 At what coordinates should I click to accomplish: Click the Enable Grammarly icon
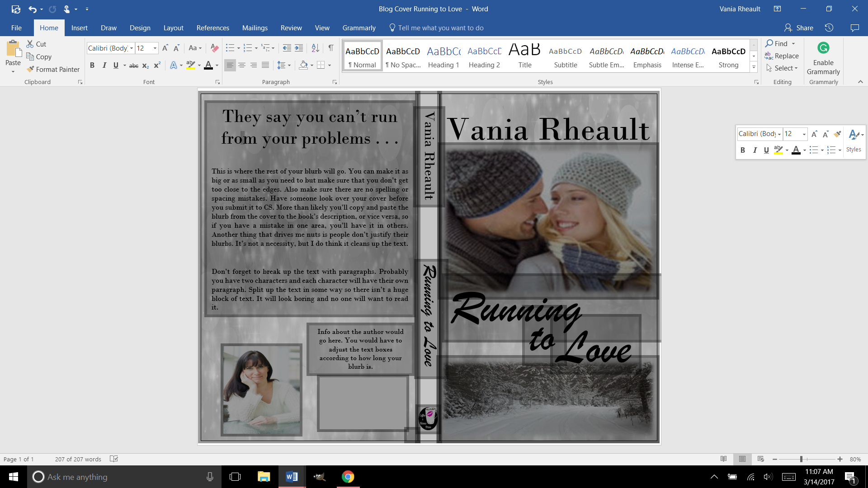click(823, 48)
